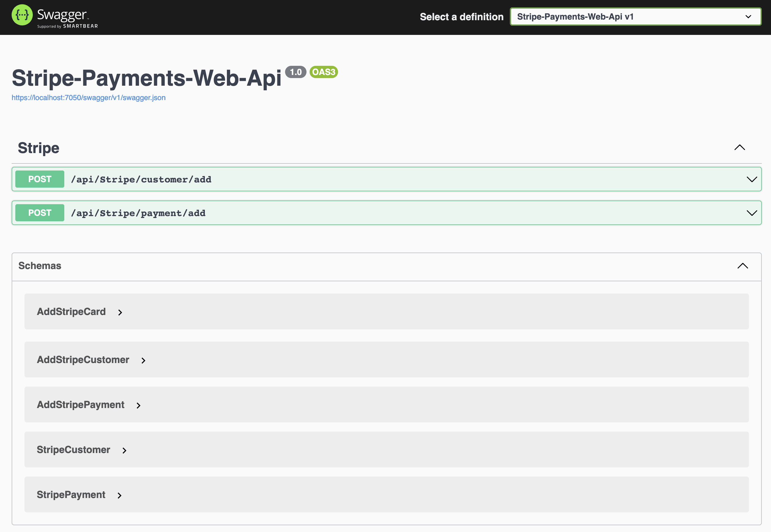The height and width of the screenshot is (532, 771).
Task: Open the Select a definition dropdown
Action: [635, 16]
